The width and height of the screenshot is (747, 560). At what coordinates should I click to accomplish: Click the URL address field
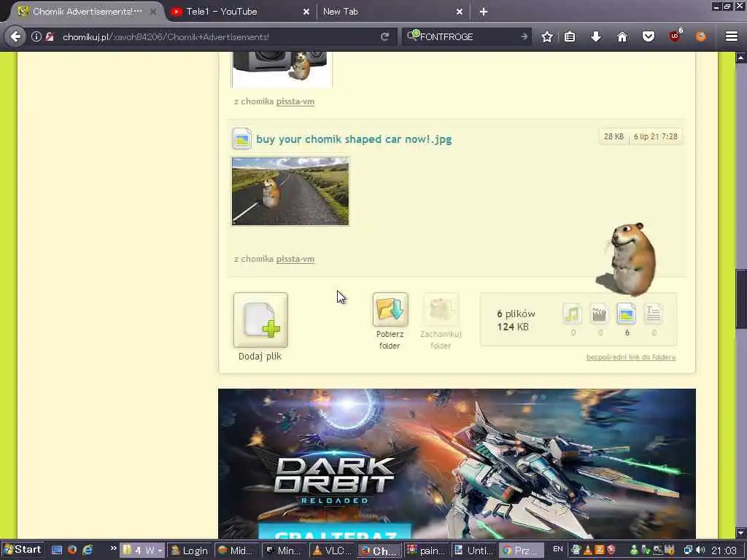click(219, 36)
